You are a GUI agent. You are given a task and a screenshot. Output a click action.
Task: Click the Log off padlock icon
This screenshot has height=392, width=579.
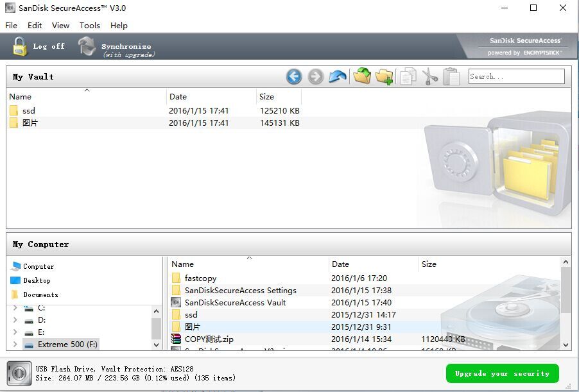tap(21, 46)
